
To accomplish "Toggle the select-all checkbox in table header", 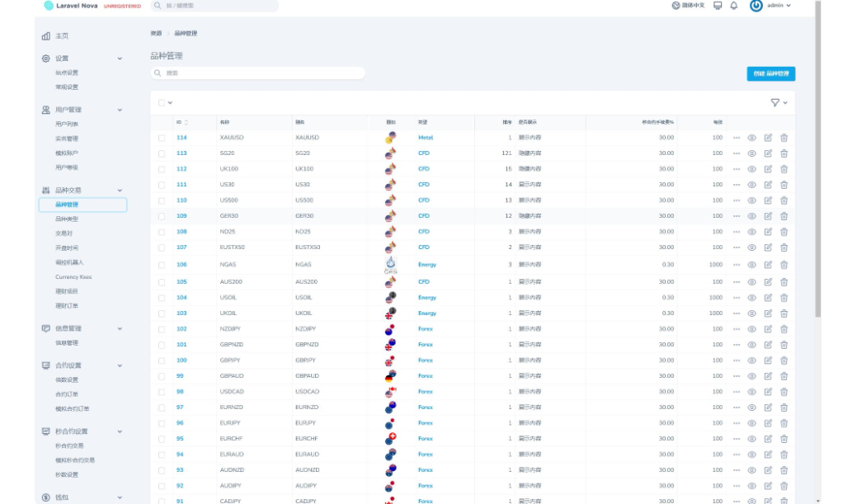I will 162,103.
